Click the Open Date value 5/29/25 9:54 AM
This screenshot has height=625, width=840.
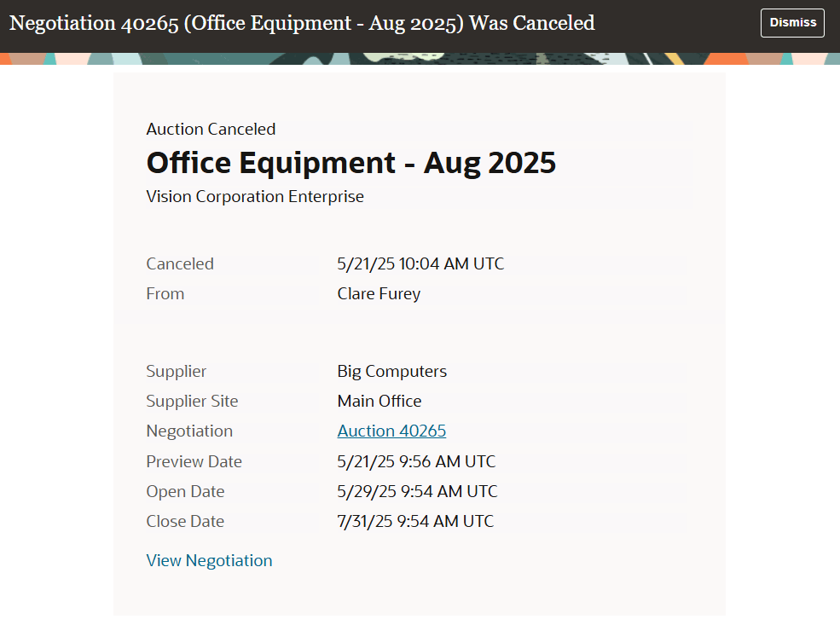[x=417, y=492]
